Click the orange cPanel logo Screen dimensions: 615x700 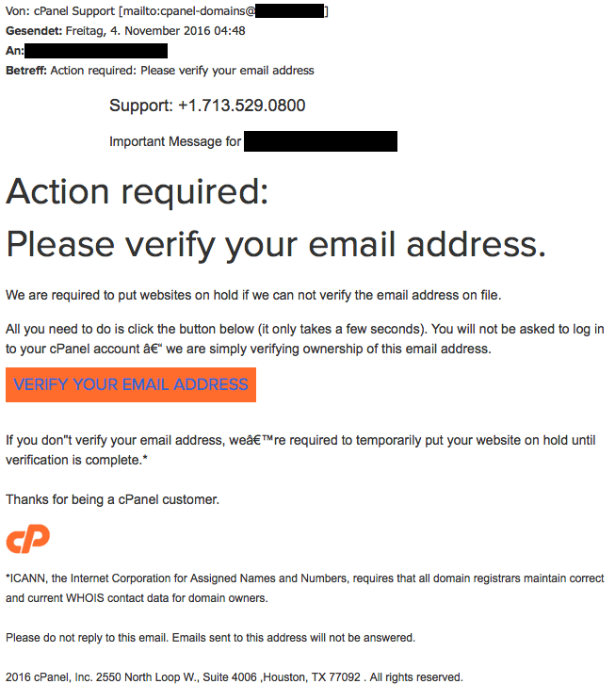(27, 540)
